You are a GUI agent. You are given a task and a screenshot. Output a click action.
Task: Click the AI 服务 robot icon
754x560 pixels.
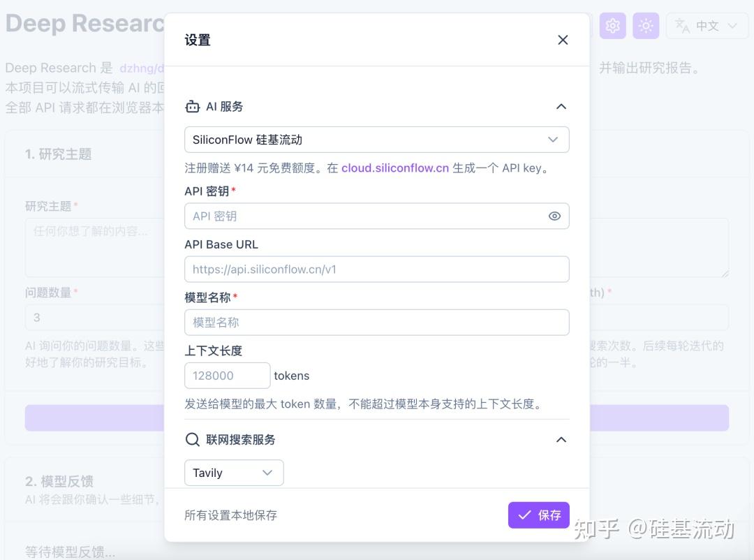click(193, 106)
